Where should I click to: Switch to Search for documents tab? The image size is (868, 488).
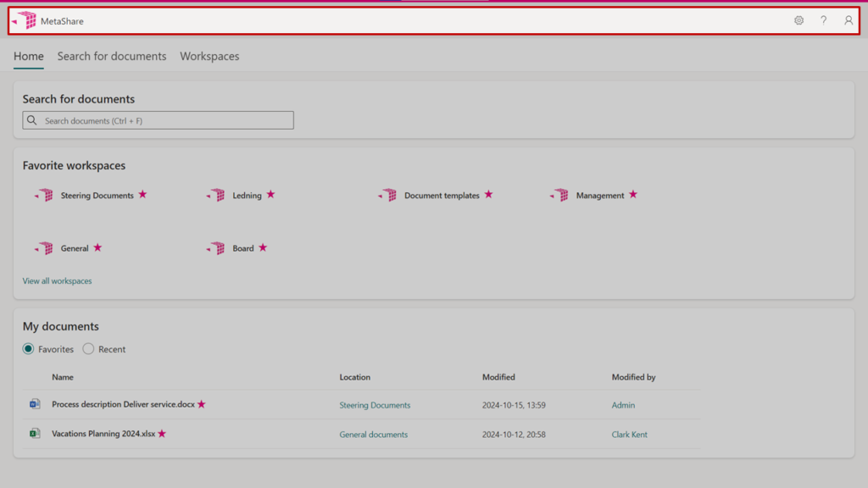coord(112,56)
